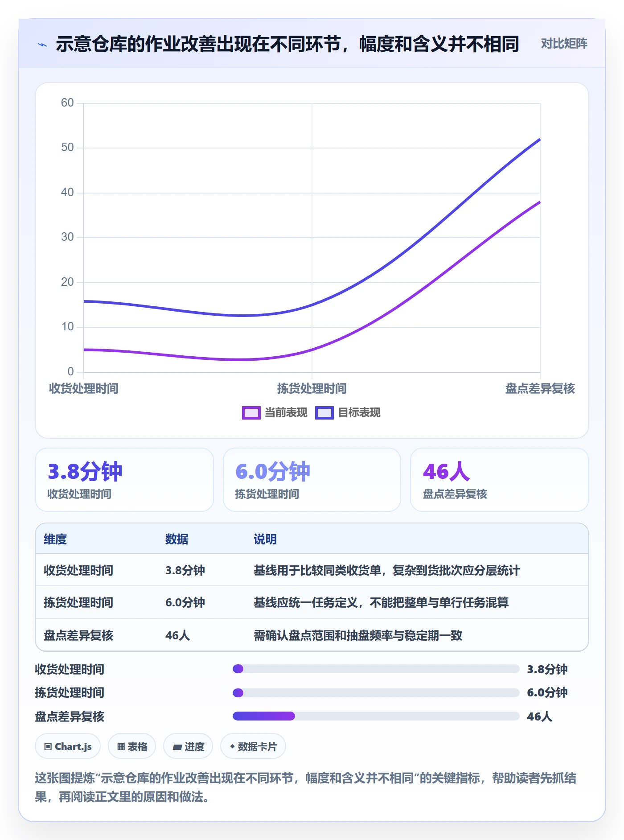The height and width of the screenshot is (840, 624).
Task: Select 拣货处理时间 table row cell
Action: (78, 602)
